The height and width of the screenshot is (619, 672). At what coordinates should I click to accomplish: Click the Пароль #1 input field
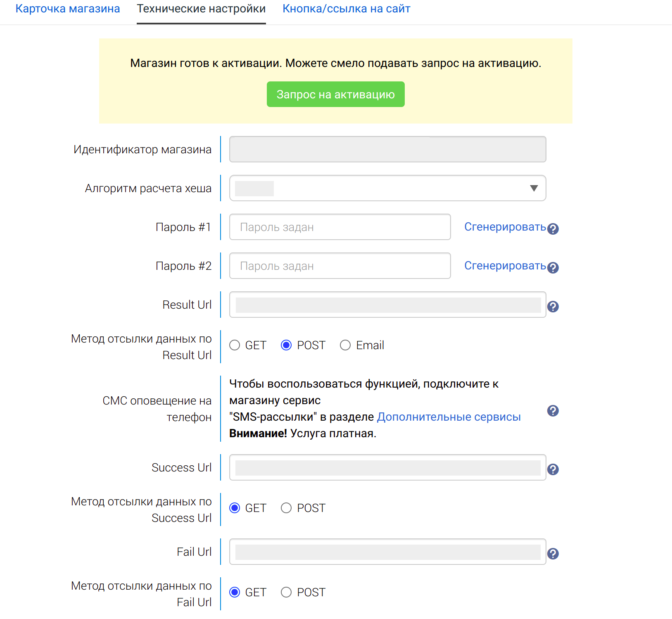click(340, 227)
